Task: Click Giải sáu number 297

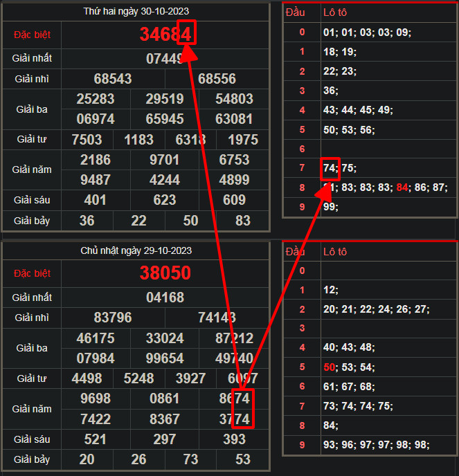Action: [x=165, y=439]
